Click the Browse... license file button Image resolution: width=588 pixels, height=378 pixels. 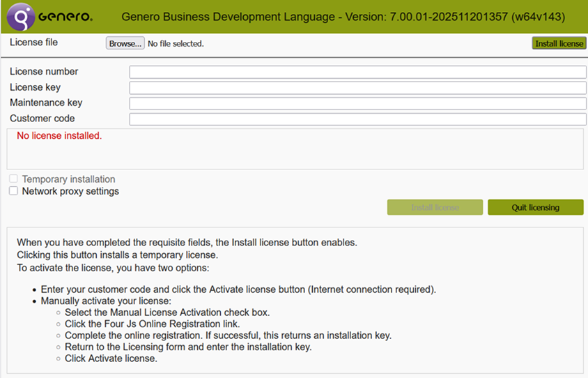(x=125, y=43)
